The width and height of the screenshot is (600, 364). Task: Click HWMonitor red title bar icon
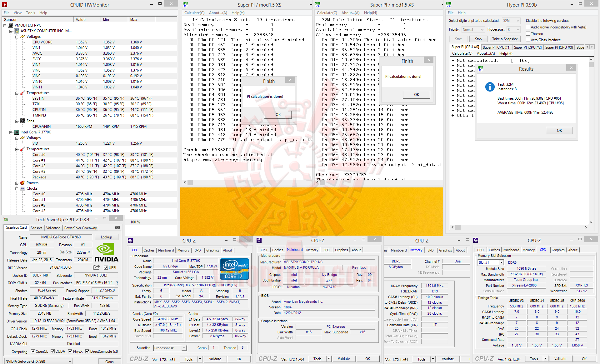coord(5,5)
